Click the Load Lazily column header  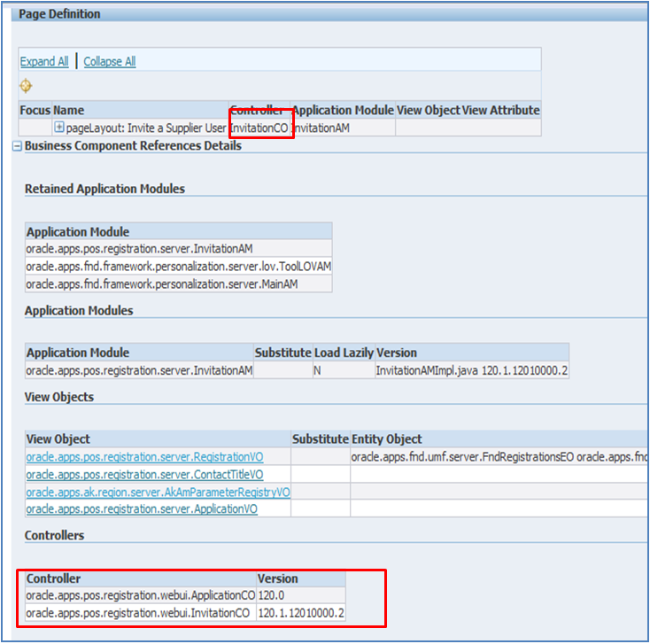344,353
